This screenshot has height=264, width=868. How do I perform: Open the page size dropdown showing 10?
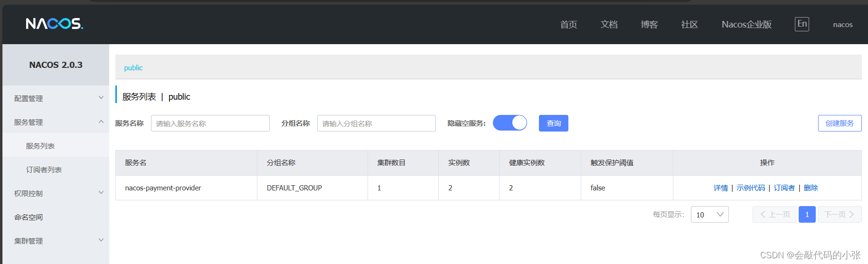point(710,215)
